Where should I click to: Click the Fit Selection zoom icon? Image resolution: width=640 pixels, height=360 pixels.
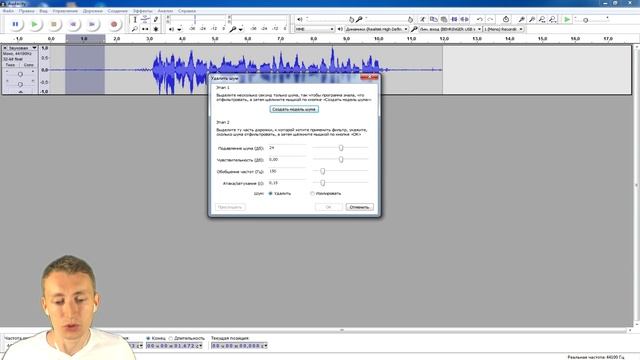pyautogui.click(x=542, y=19)
